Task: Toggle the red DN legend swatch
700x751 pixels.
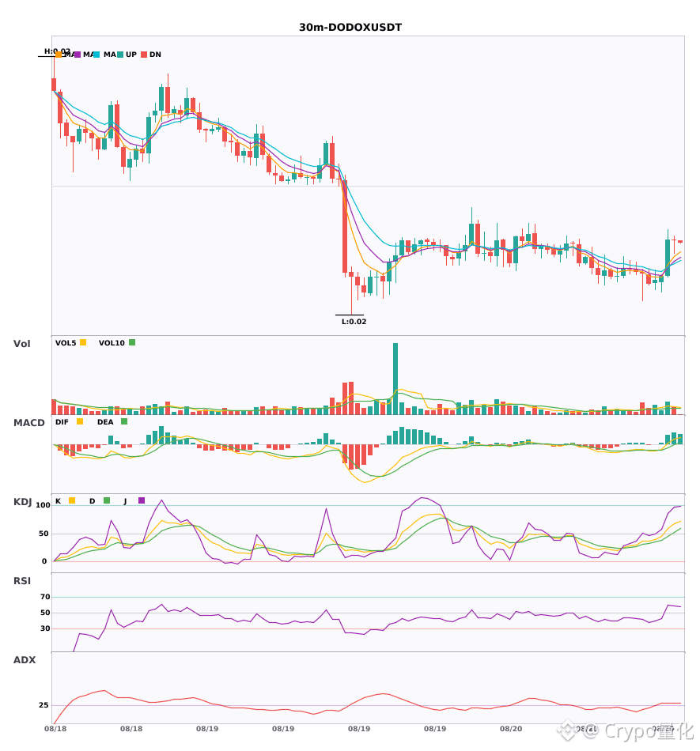Action: [x=144, y=55]
